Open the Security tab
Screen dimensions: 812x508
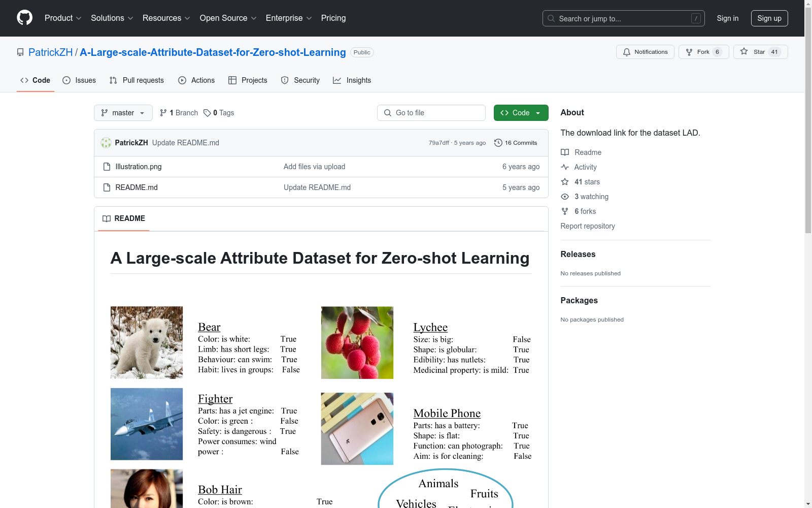click(300, 80)
